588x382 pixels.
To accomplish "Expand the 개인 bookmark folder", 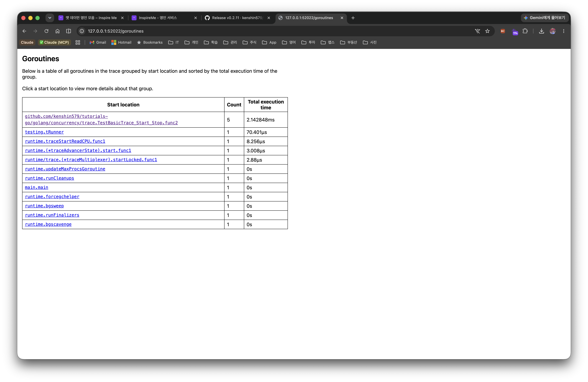I will coord(191,42).
